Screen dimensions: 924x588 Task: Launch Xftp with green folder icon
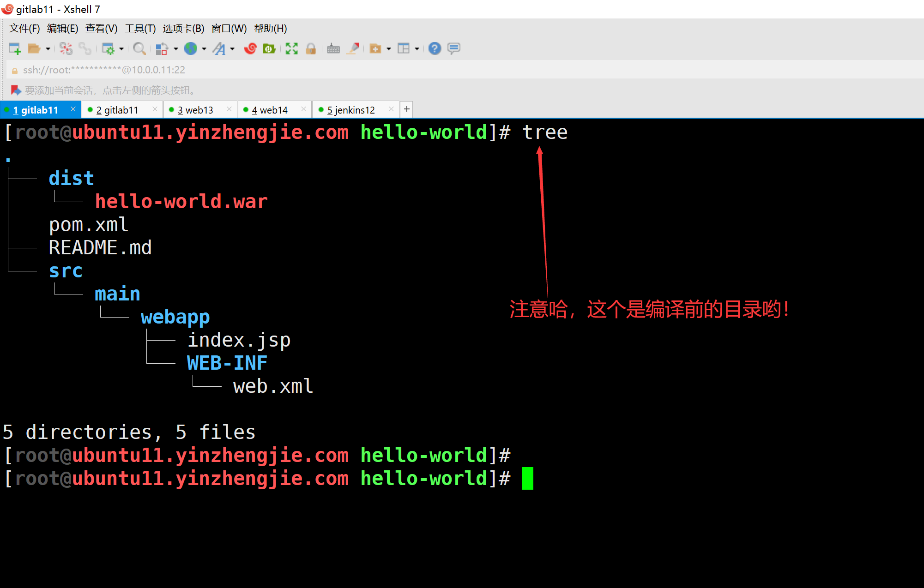(x=269, y=48)
